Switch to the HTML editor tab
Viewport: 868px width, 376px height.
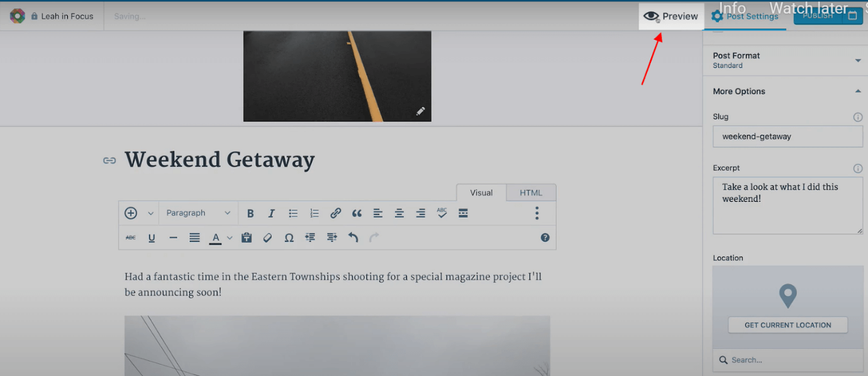(x=531, y=192)
